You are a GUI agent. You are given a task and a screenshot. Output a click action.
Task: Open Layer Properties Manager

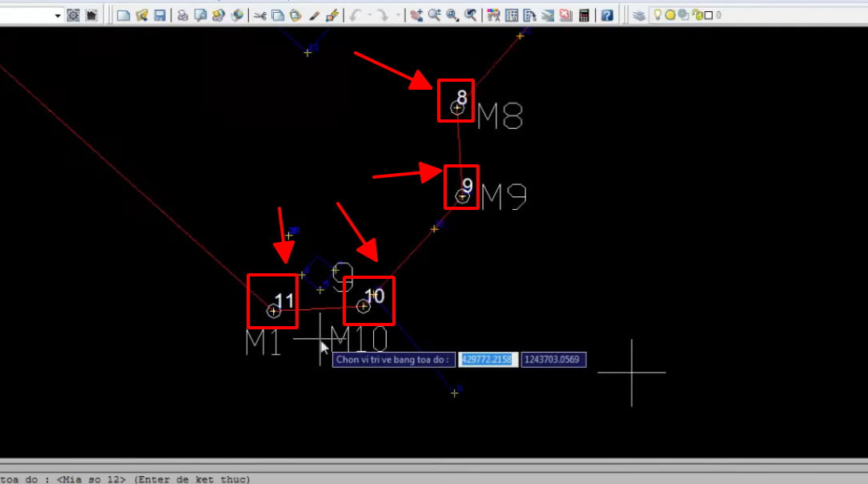639,15
